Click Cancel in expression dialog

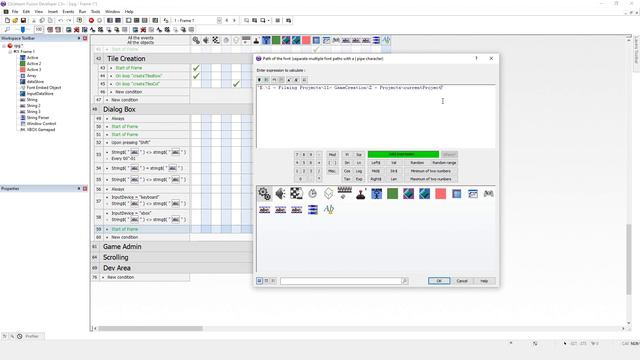pos(462,281)
